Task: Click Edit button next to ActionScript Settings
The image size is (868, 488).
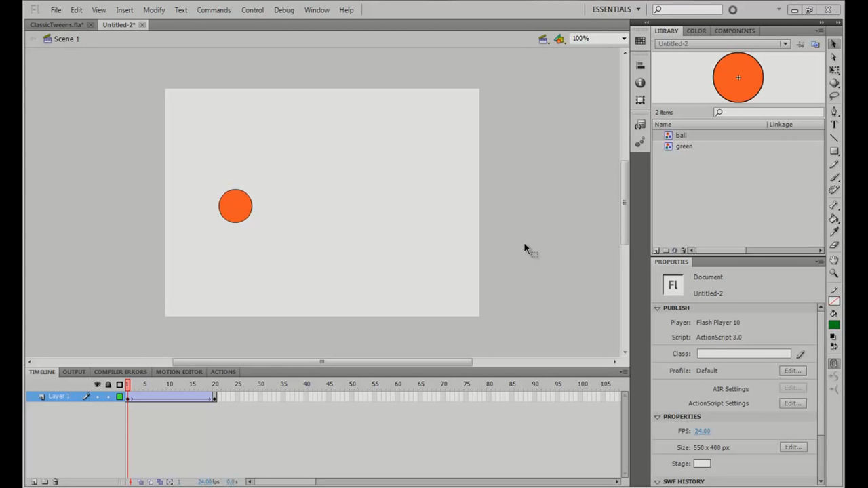Action: tap(793, 403)
